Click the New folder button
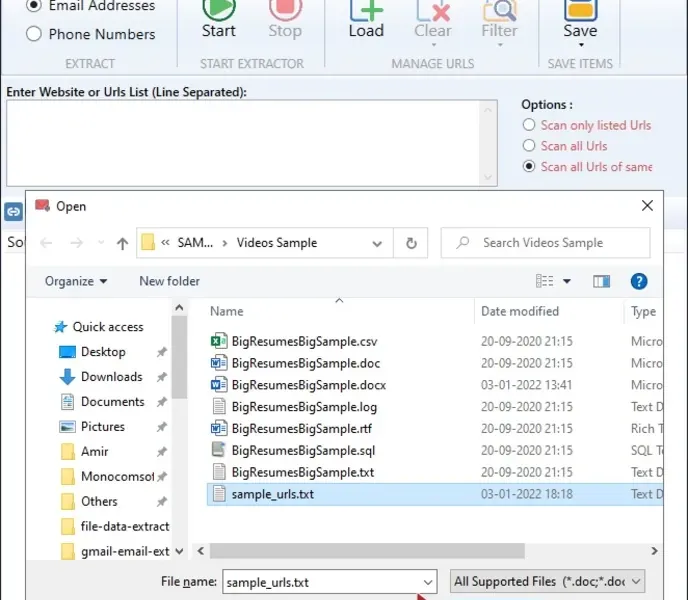 point(169,281)
